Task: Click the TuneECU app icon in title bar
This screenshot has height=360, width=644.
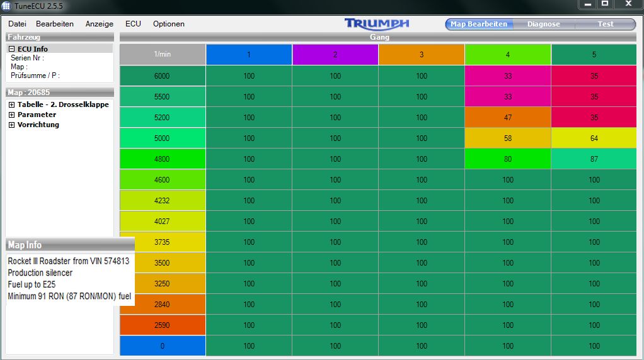Action: coord(6,6)
